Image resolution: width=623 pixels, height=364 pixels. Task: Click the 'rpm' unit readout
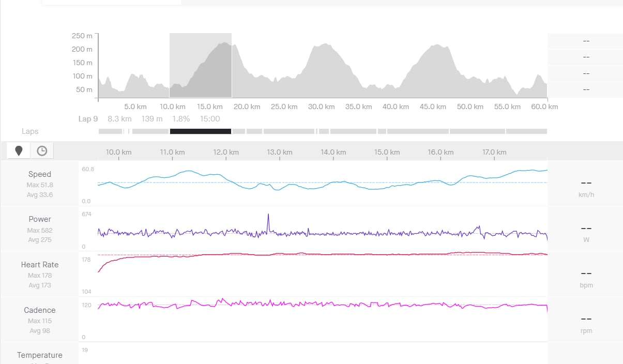tap(586, 331)
